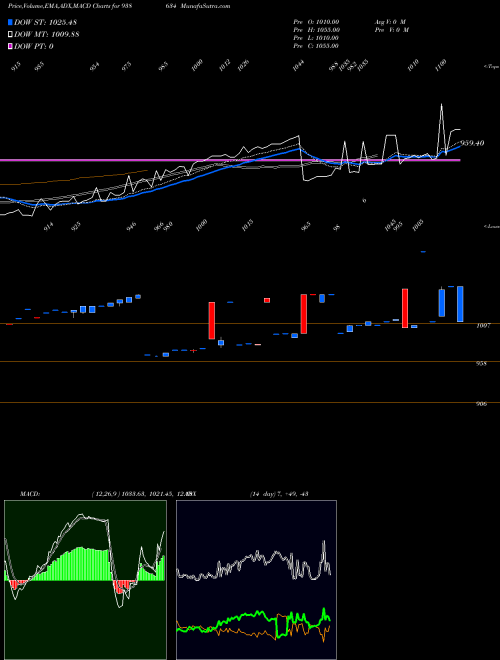
Task: Open the ADX indicator chart panel
Action: [256, 580]
